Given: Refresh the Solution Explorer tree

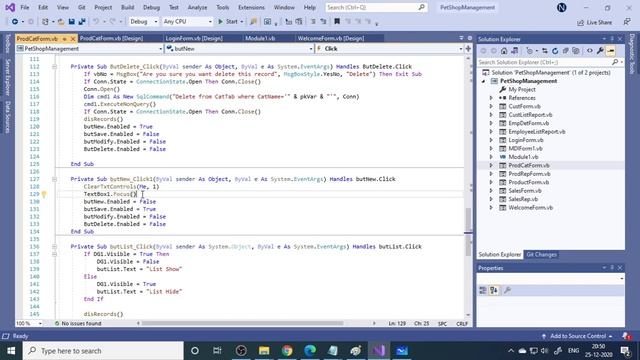Looking at the screenshot, I should tap(555, 51).
